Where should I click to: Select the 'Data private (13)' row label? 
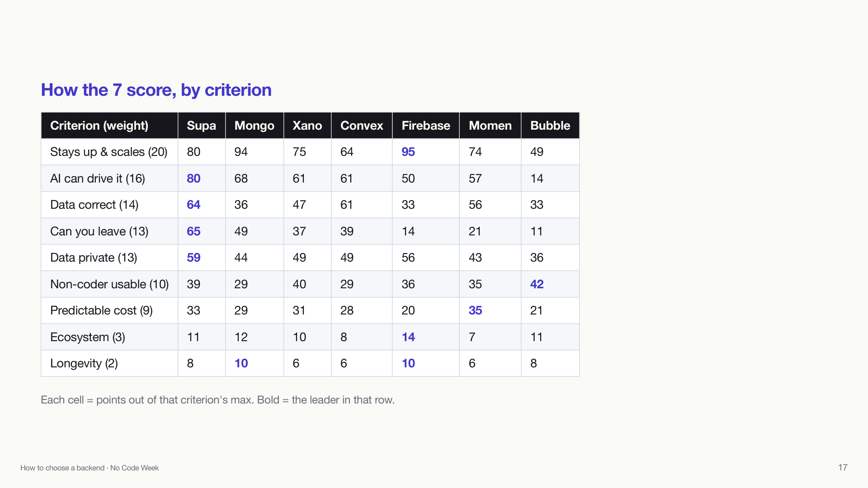click(x=94, y=258)
